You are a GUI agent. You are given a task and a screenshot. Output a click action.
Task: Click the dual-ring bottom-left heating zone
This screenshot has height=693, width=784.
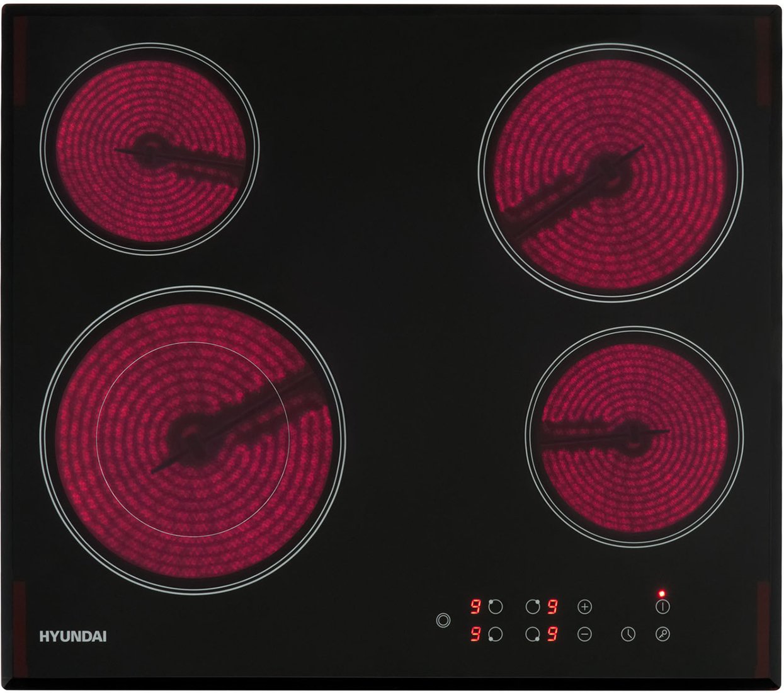[x=193, y=439]
